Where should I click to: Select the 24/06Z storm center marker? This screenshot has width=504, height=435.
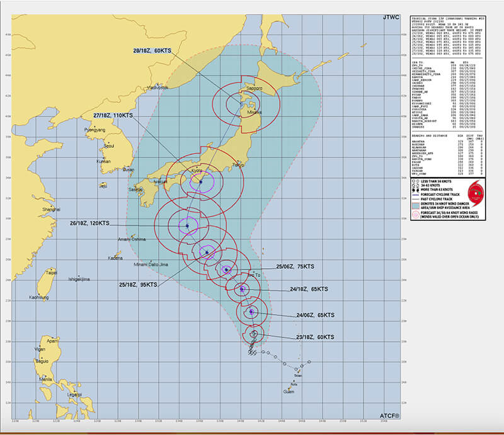click(251, 312)
